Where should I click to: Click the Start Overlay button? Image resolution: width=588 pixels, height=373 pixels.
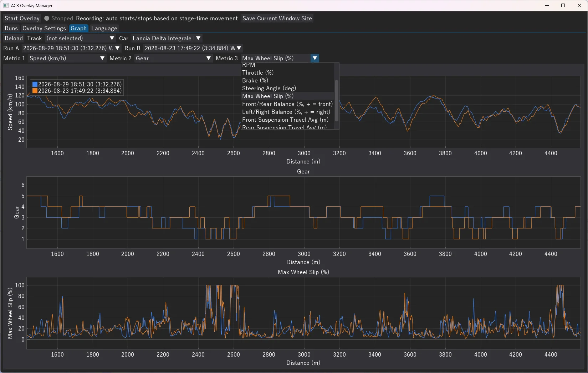point(22,18)
